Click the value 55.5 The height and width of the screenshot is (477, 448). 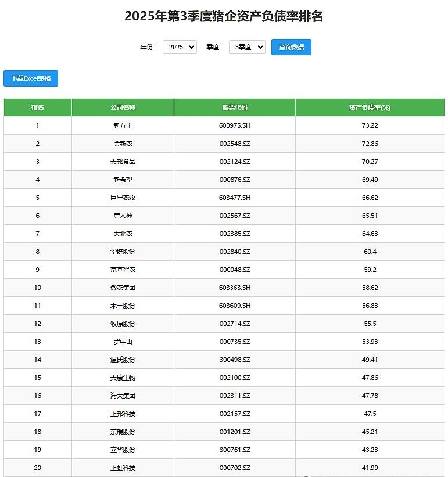(370, 324)
